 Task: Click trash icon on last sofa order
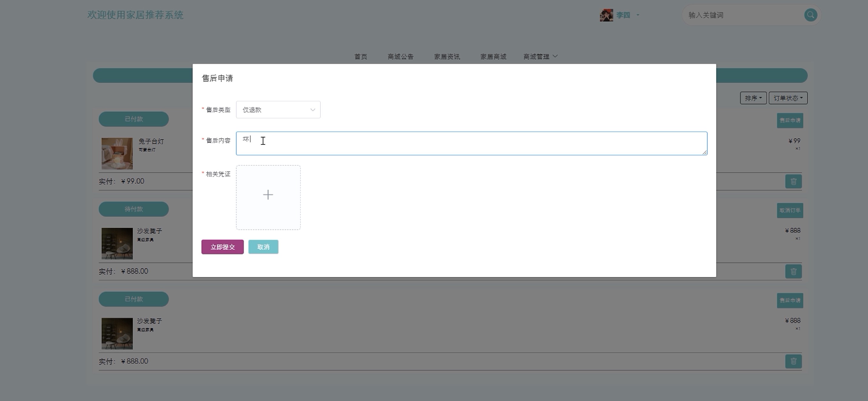793,362
